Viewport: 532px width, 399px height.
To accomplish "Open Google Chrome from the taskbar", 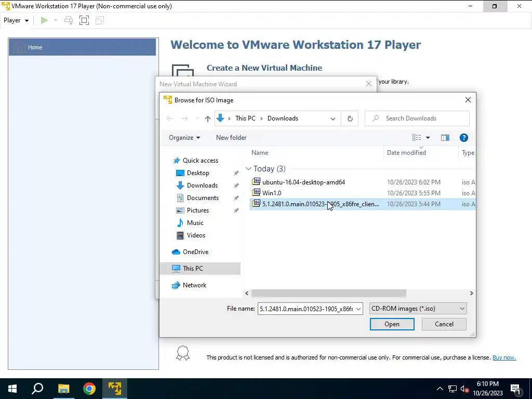I will [89, 389].
